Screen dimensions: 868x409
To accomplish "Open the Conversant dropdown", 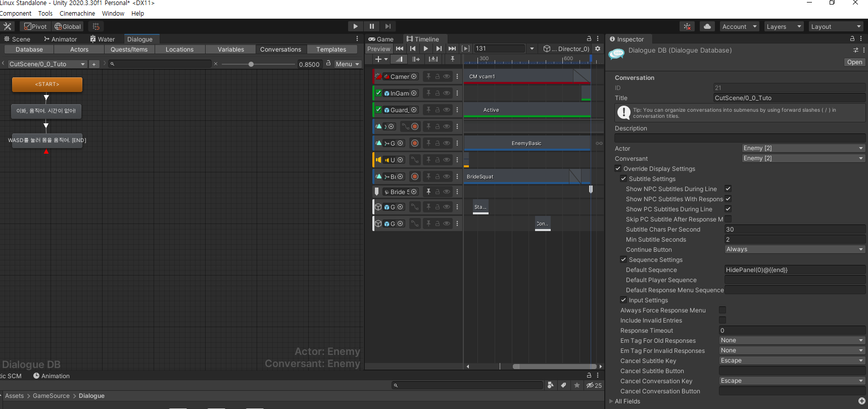I will [803, 158].
